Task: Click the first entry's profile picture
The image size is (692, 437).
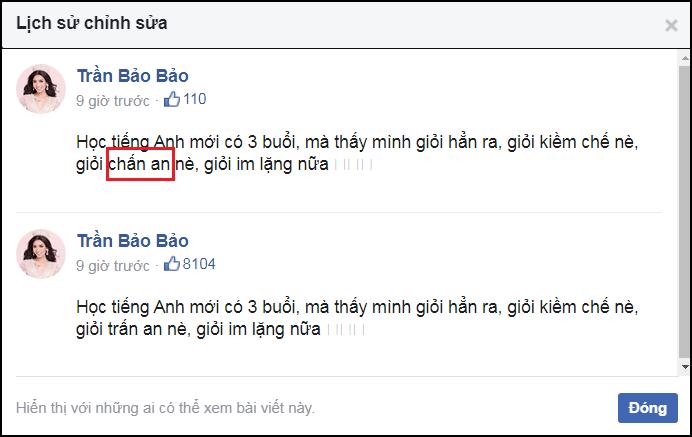Action: pyautogui.click(x=41, y=89)
